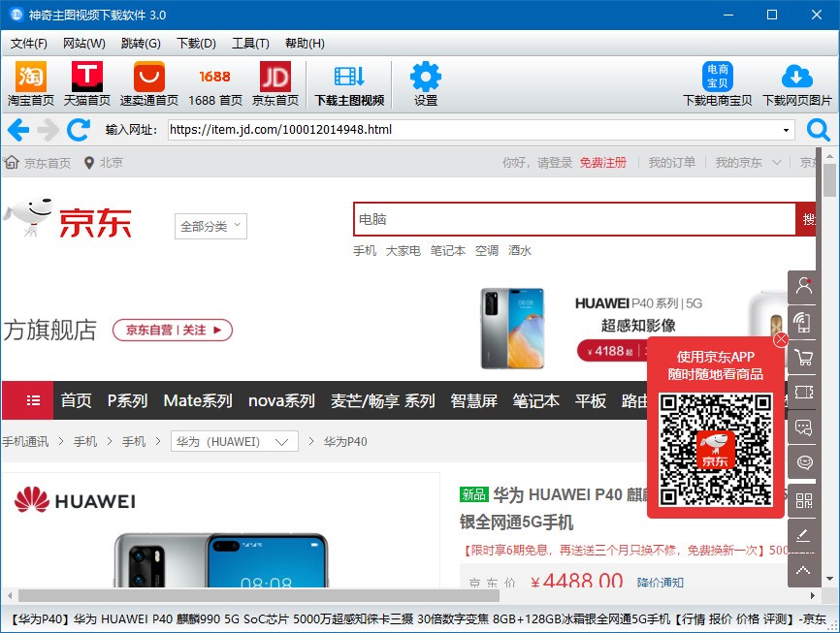The width and height of the screenshot is (840, 633).
Task: Select the 平板 navigation tab
Action: 591,400
